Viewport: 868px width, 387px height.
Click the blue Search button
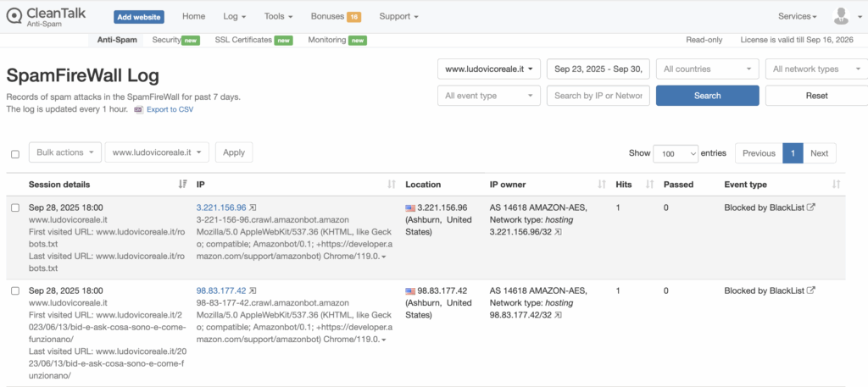coord(708,96)
